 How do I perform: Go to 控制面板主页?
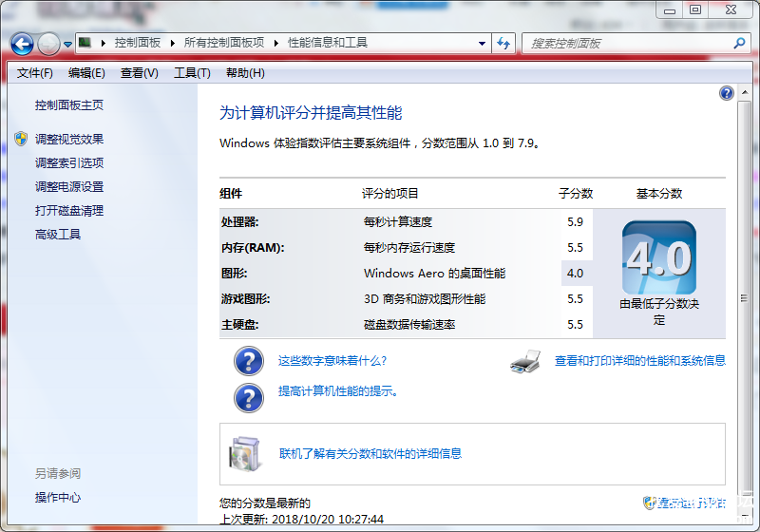pyautogui.click(x=68, y=105)
